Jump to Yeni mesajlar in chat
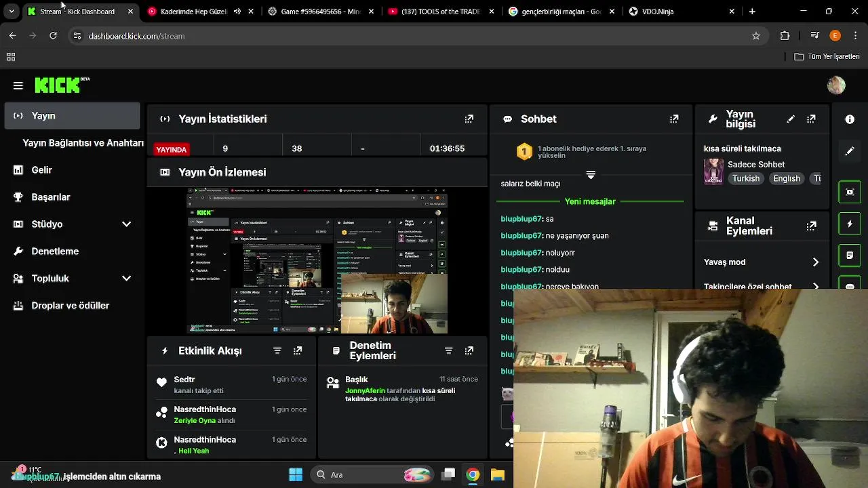 tap(590, 201)
